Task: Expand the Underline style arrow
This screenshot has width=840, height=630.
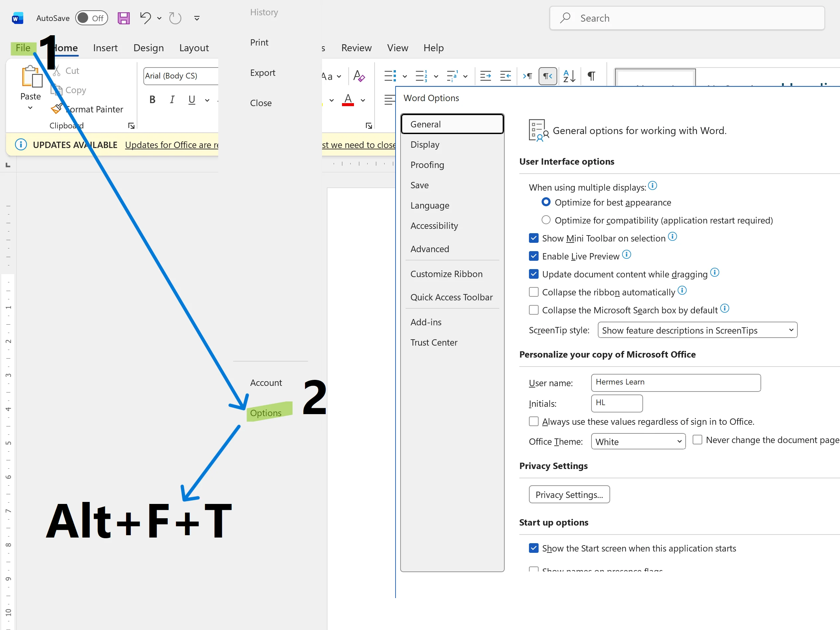Action: coord(207,100)
